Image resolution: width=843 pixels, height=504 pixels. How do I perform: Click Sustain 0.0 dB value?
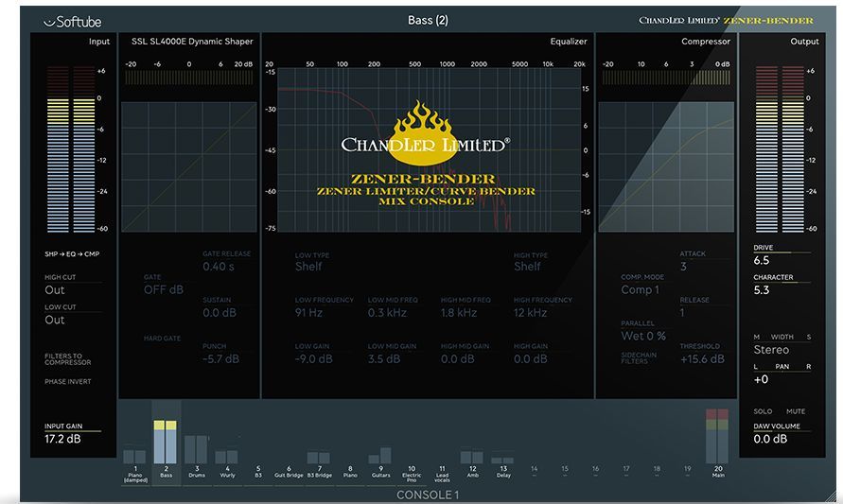coord(220,313)
